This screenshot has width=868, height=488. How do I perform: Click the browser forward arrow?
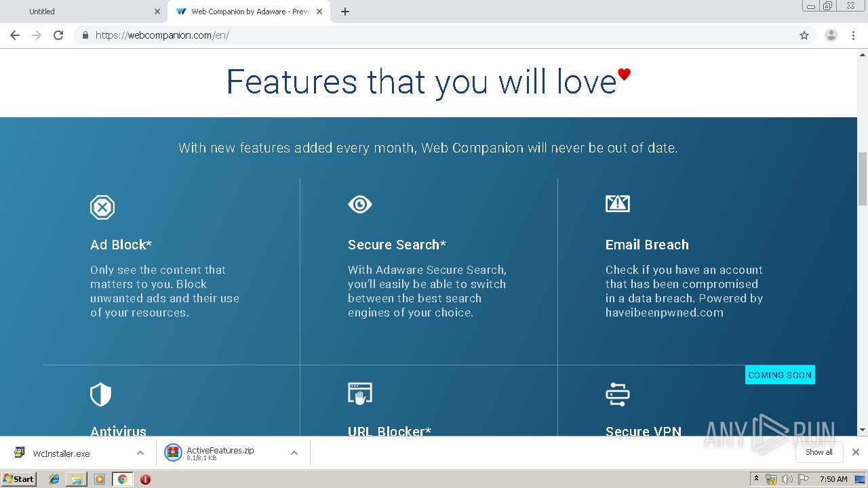click(x=37, y=35)
